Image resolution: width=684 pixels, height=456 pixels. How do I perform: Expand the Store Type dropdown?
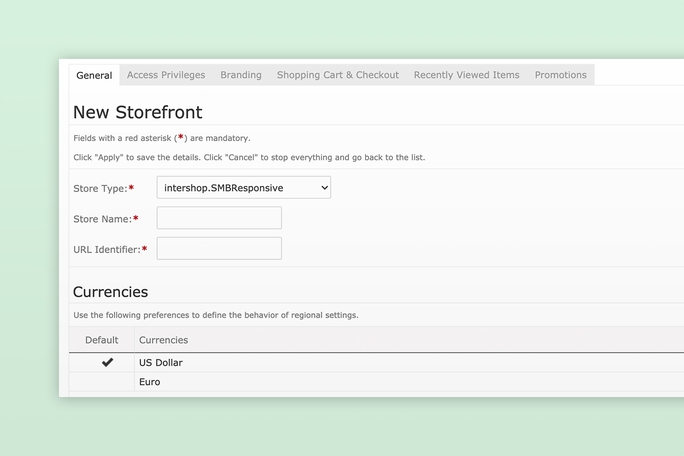243,188
